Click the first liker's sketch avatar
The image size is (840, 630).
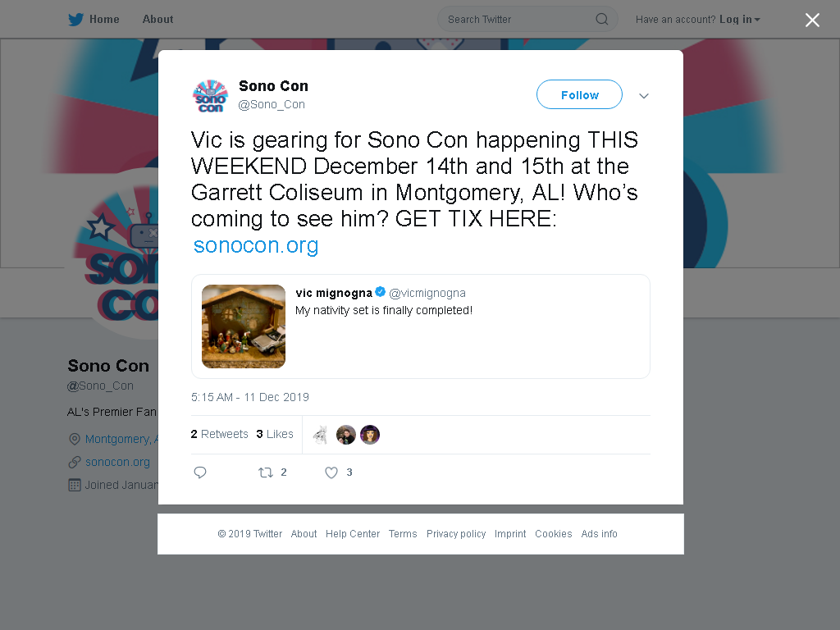tap(321, 435)
